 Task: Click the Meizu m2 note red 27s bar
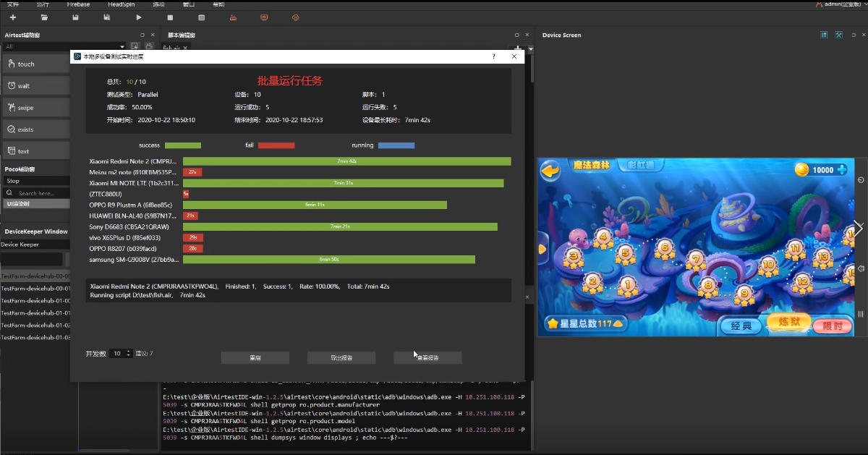[x=192, y=172]
